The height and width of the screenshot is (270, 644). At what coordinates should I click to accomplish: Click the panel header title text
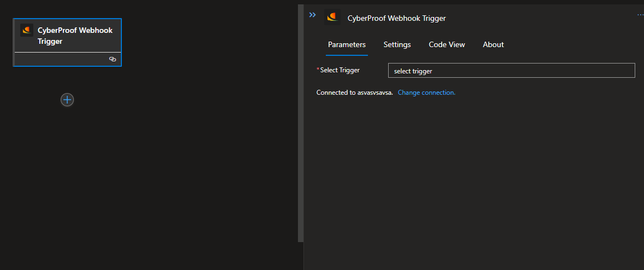point(396,18)
